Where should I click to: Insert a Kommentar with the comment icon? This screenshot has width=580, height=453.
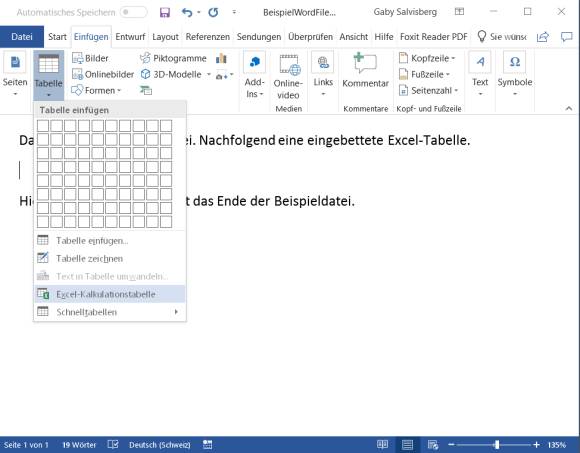click(365, 71)
